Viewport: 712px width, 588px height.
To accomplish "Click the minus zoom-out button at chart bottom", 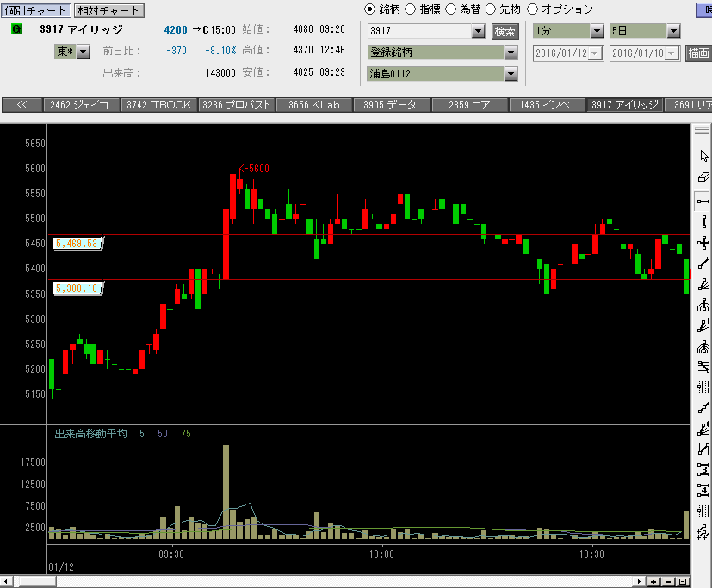I will pos(668,582).
